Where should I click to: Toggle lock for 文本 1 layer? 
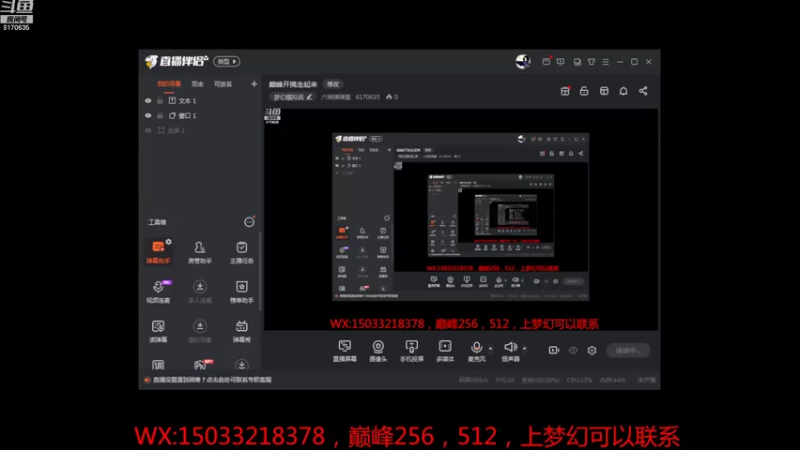[160, 101]
